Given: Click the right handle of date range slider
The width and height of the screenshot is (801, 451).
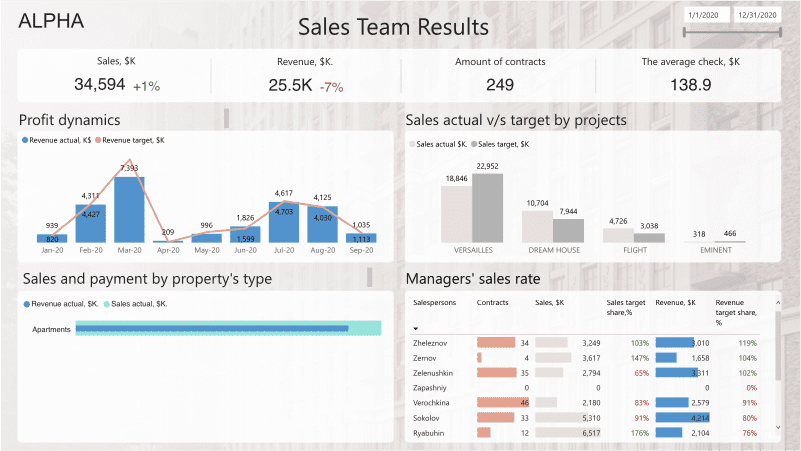Looking at the screenshot, I should click(780, 32).
